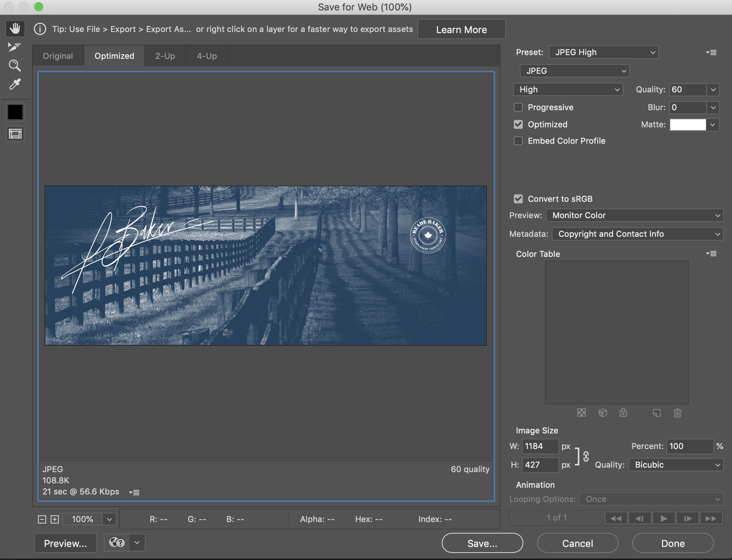Click the zoom out minus icon
This screenshot has height=560, width=732.
click(x=42, y=519)
